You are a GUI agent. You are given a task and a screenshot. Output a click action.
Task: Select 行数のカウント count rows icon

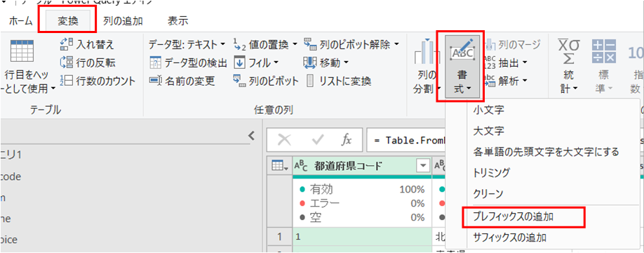[67, 81]
